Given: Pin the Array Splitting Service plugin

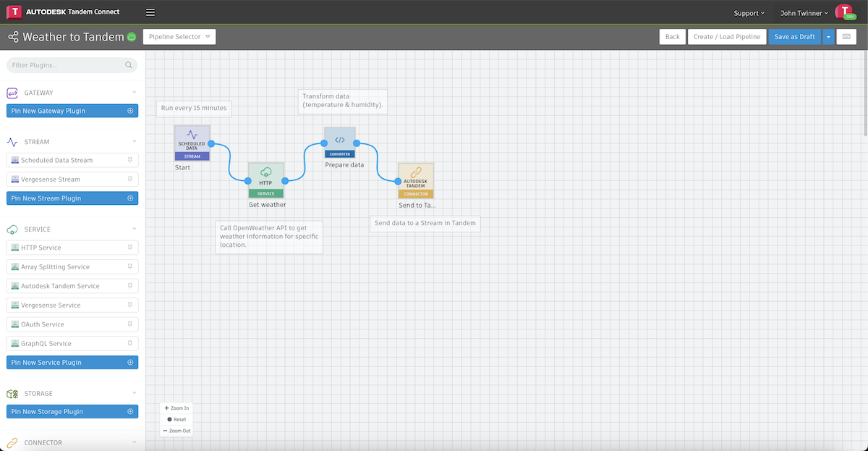Looking at the screenshot, I should pos(130,267).
